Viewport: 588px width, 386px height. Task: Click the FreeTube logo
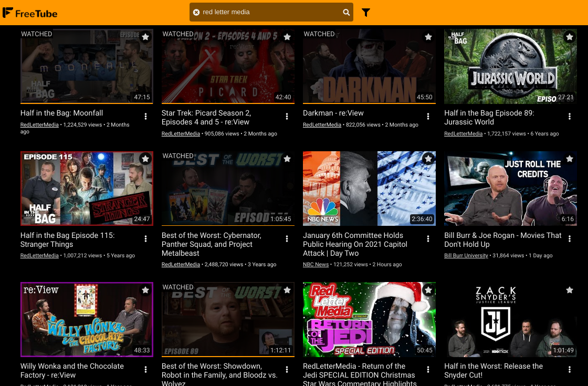click(30, 13)
